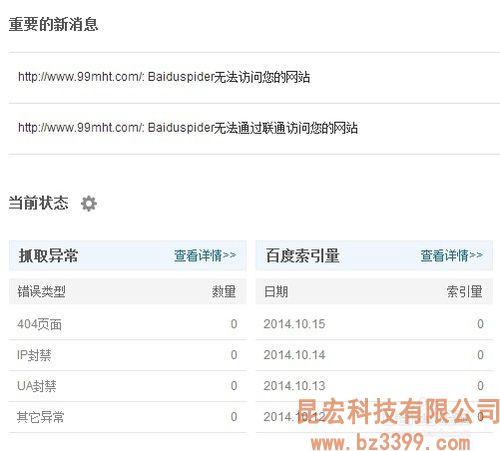The width and height of the screenshot is (500, 451).
Task: Click the 日期 column header
Action: coord(276,292)
